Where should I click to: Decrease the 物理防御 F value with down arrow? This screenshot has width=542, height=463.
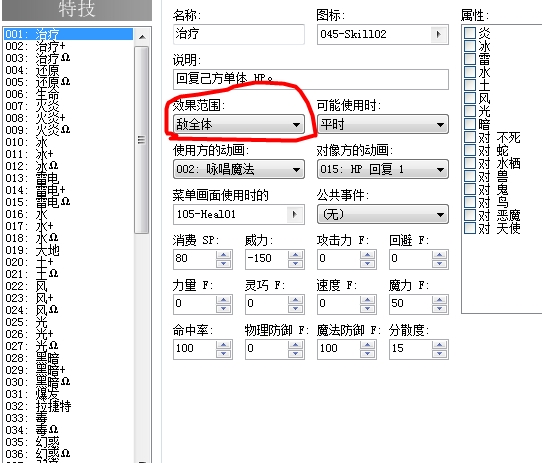coord(295,353)
